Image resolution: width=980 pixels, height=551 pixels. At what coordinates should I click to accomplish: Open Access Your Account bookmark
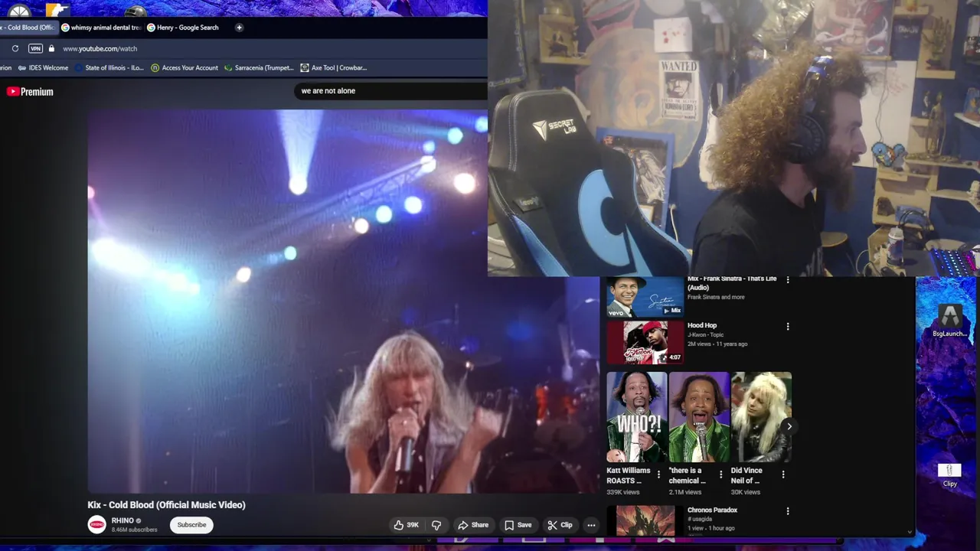pos(185,67)
